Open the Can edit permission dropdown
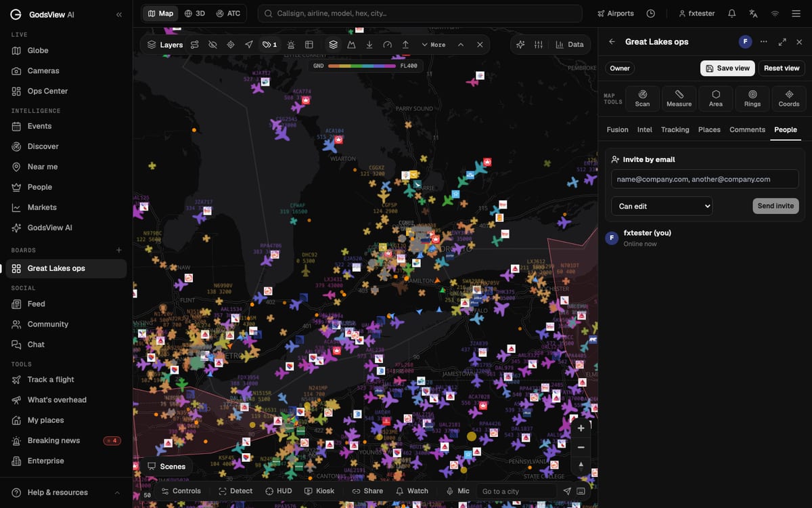The width and height of the screenshot is (812, 508). (662, 206)
